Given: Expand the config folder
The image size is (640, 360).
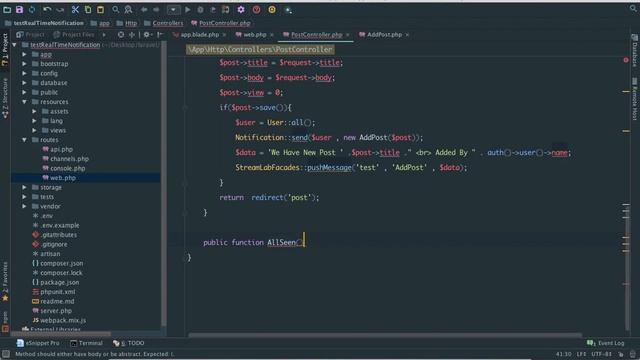Looking at the screenshot, I should coord(24,73).
